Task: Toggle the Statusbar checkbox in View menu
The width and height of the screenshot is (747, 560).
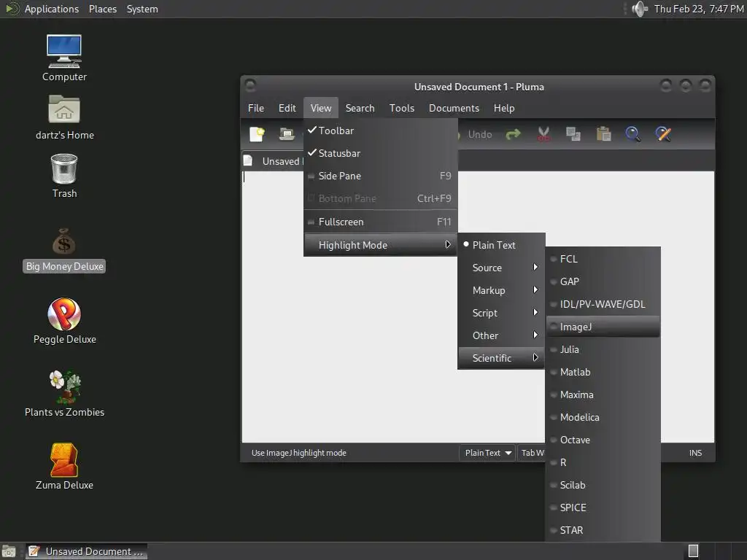Action: click(x=380, y=153)
